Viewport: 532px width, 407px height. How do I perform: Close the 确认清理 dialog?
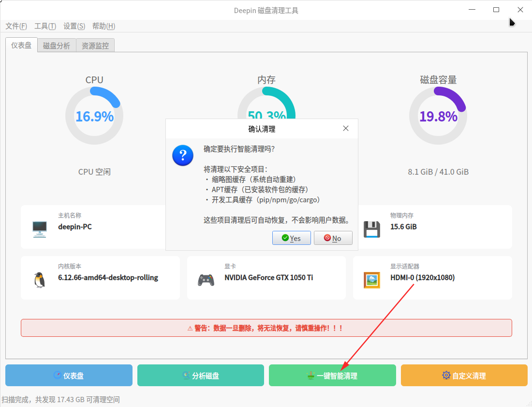click(x=346, y=128)
